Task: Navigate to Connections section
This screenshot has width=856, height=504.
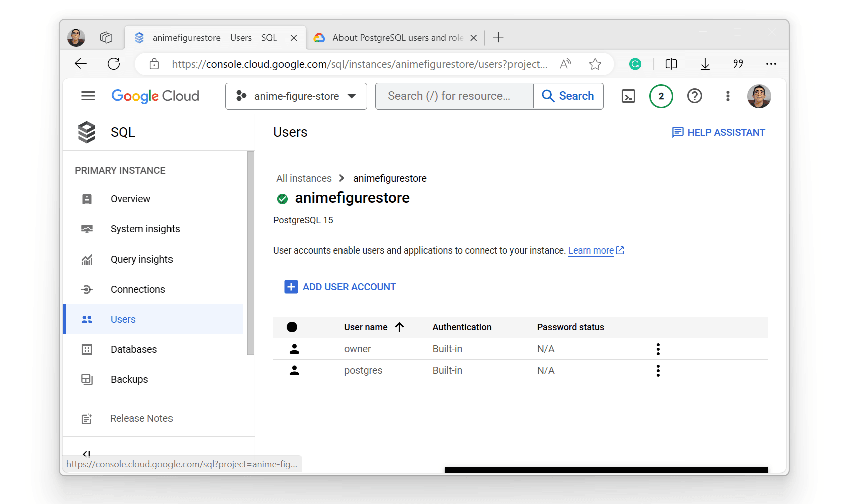Action: coord(153,289)
